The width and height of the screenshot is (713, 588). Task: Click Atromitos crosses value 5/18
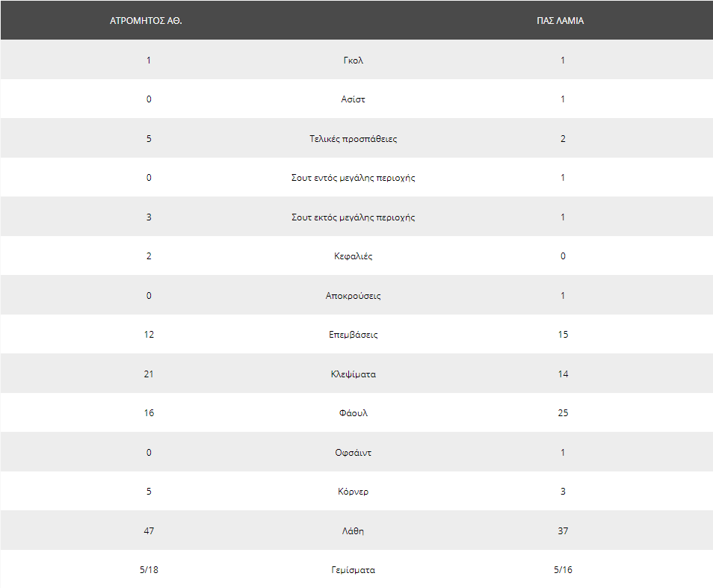tap(149, 570)
